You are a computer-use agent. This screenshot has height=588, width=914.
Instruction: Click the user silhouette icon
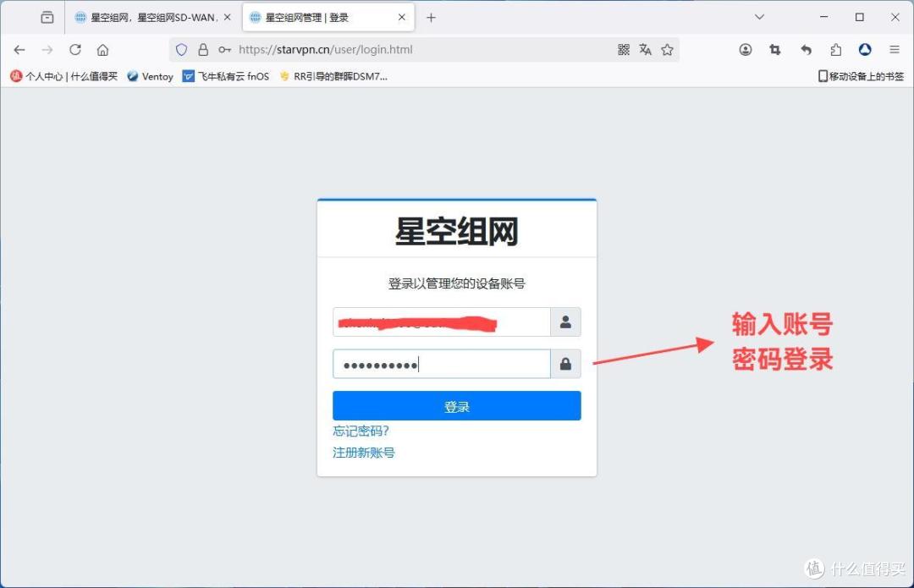565,321
